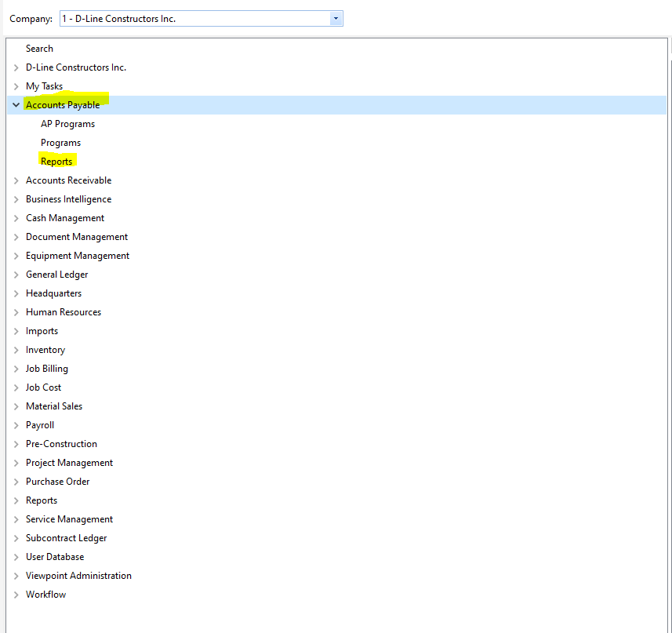The image size is (672, 633).
Task: Select the My Tasks label
Action: click(x=44, y=86)
